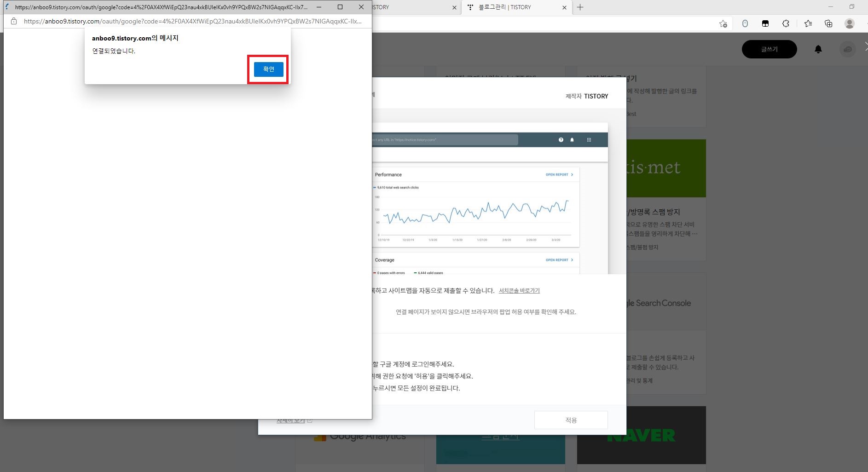Minimize the main browser window
868x472 pixels.
(831, 7)
